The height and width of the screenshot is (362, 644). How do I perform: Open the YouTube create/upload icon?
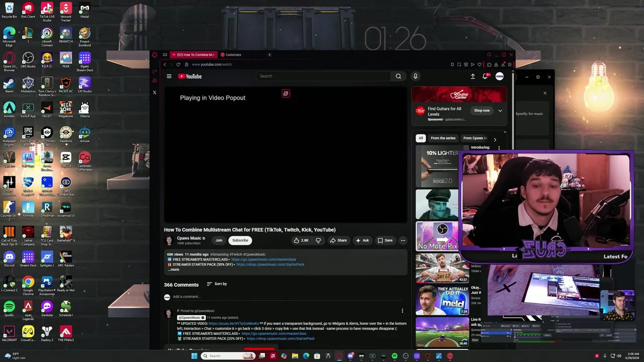coord(472,76)
